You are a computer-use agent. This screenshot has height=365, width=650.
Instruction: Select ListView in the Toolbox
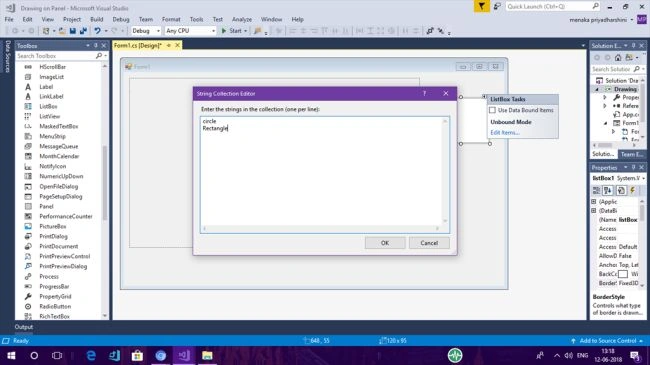(50, 117)
